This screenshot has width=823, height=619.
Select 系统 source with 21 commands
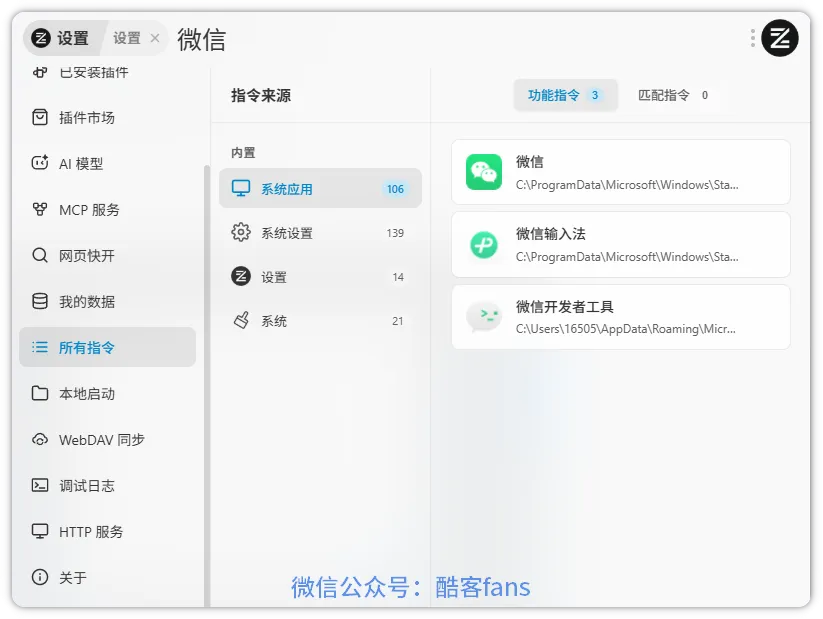320,321
